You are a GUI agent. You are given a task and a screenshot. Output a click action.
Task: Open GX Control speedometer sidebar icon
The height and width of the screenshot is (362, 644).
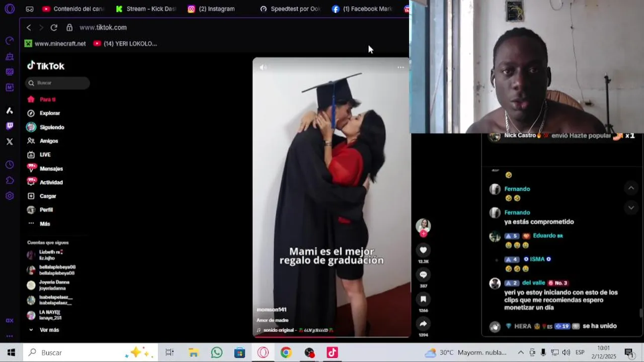tap(10, 41)
